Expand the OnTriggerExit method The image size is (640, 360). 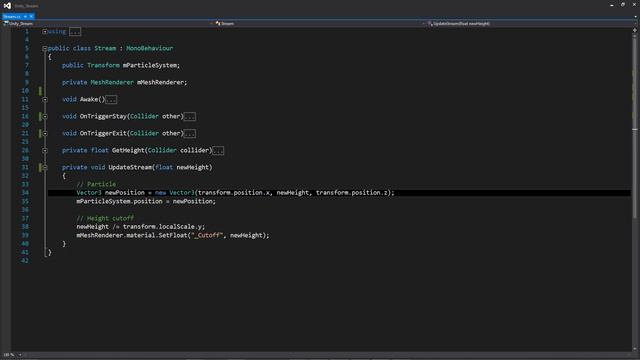pyautogui.click(x=45, y=133)
